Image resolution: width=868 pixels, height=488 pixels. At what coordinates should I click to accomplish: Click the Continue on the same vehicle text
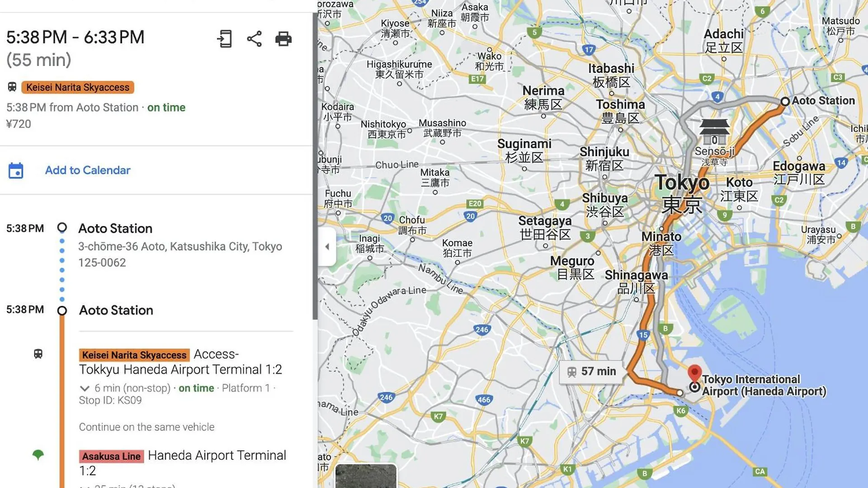146,427
